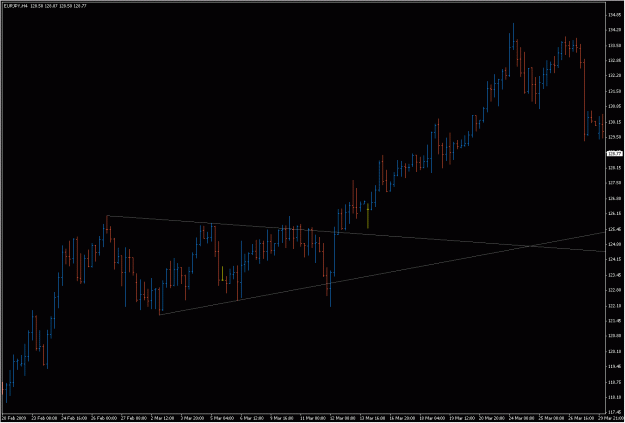Click the 19 Mar 12:00 time label
This screenshot has height=423, width=625.
461,419
